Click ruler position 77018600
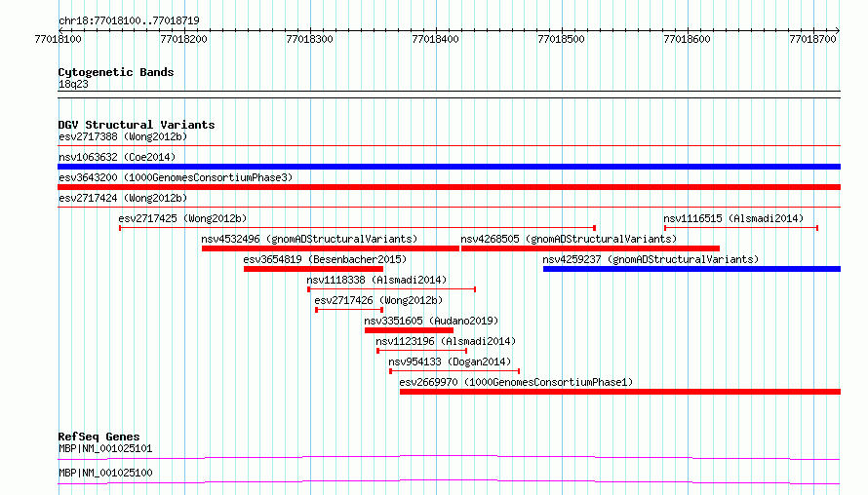The image size is (868, 495). click(687, 39)
